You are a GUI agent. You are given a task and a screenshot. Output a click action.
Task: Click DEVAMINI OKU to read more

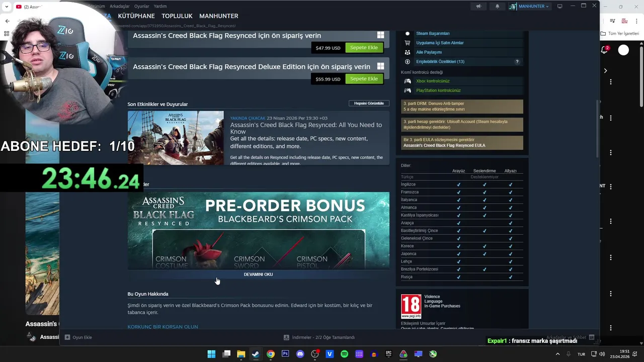tap(258, 275)
